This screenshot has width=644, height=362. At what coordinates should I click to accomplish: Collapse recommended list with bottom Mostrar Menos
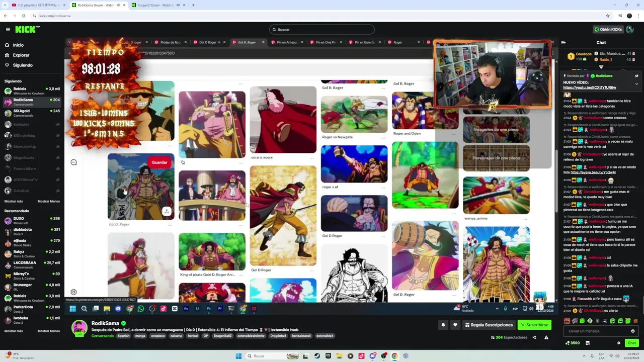coord(48,331)
